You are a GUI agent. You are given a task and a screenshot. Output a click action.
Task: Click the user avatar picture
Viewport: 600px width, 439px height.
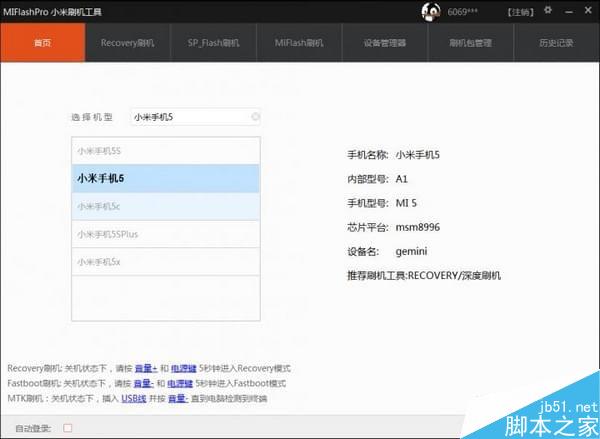(x=430, y=12)
